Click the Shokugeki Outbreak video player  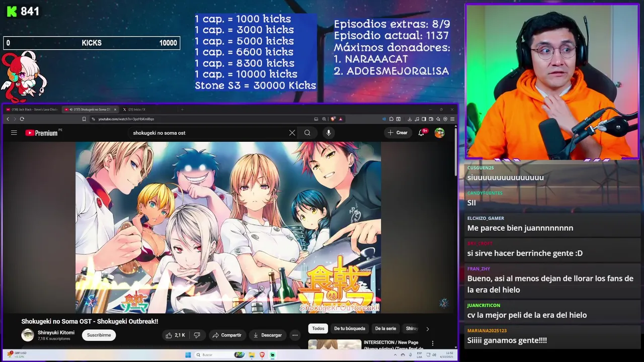pos(228,227)
